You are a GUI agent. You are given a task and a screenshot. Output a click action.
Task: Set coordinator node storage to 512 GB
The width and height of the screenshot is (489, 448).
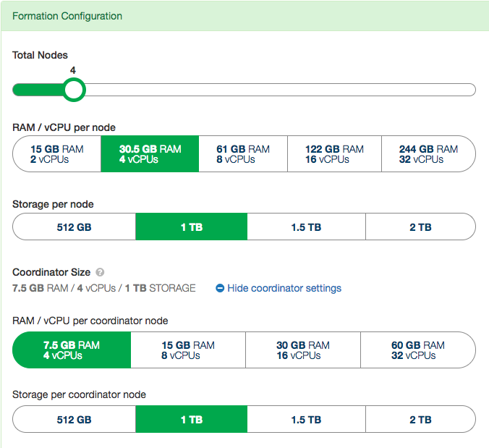pyautogui.click(x=75, y=419)
